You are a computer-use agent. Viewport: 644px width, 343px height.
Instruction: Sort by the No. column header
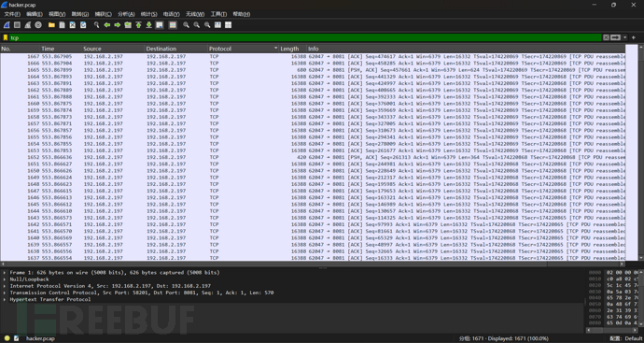21,49
